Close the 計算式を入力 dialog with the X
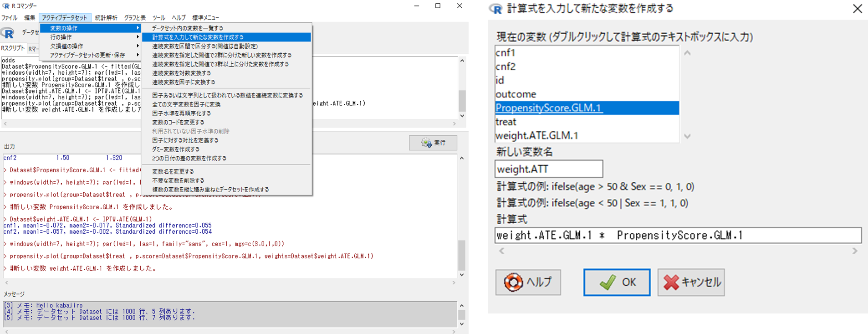Viewport: 868px width, 334px height. tap(857, 9)
